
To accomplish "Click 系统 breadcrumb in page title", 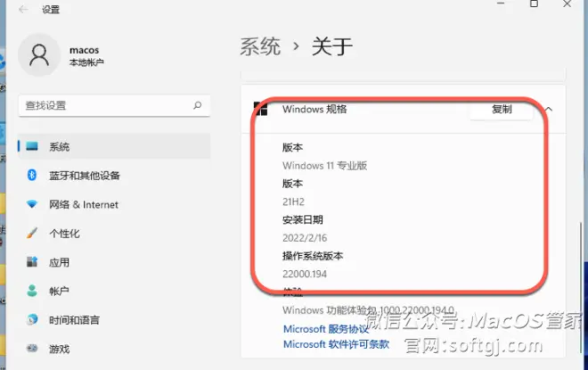I will [260, 46].
